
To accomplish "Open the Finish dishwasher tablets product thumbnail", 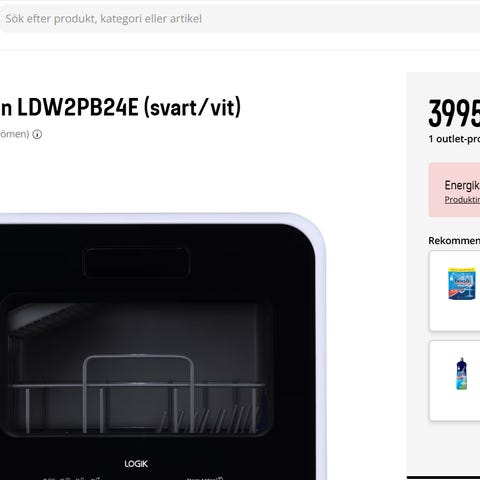I will pos(462,284).
